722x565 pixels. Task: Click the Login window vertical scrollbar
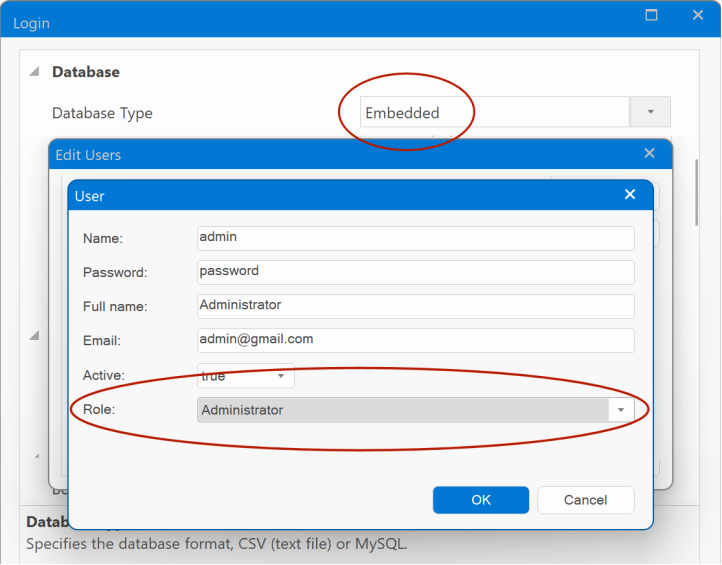(697, 190)
